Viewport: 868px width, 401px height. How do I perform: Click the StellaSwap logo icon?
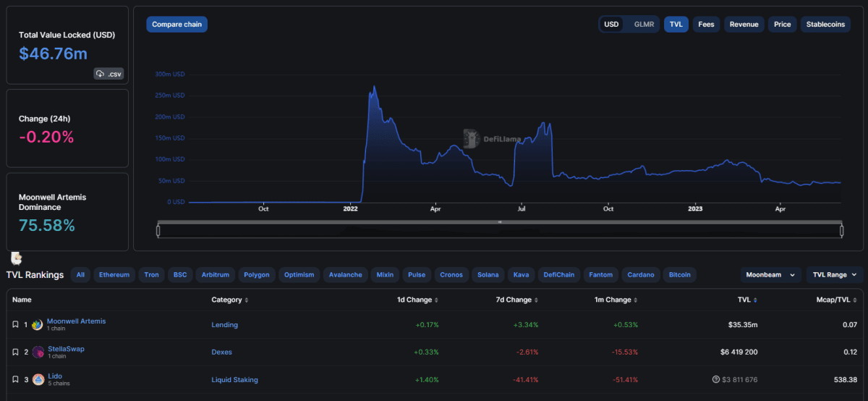[38, 352]
